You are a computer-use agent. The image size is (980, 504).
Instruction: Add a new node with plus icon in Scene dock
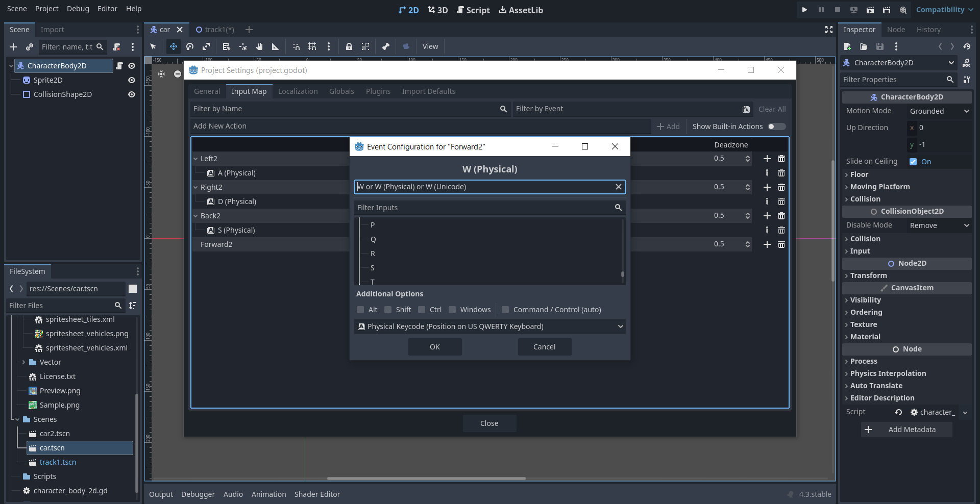click(13, 47)
